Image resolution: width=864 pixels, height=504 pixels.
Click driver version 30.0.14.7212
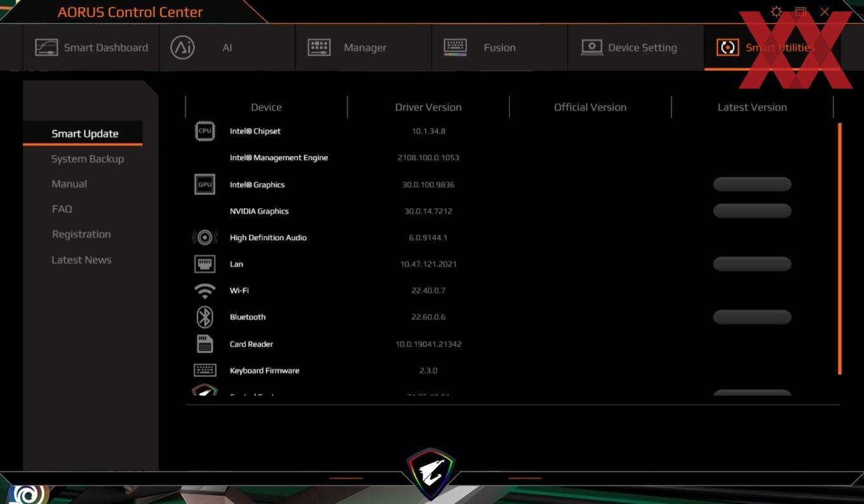[428, 211]
